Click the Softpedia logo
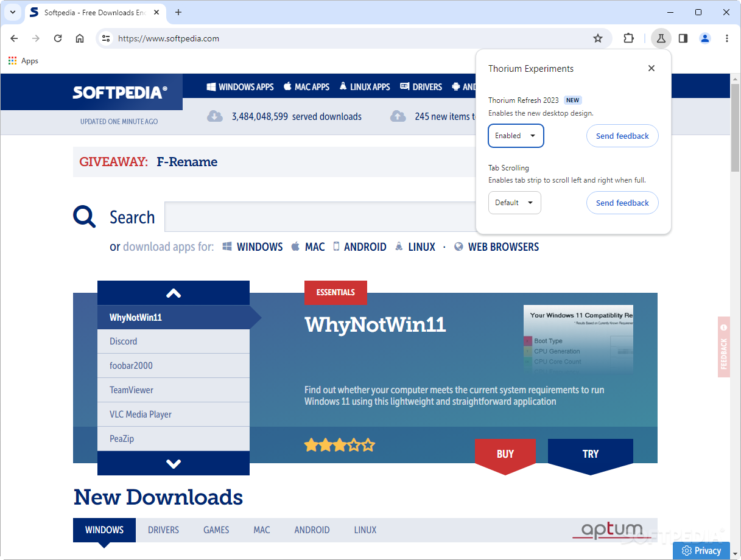Image resolution: width=741 pixels, height=560 pixels. pos(119,93)
